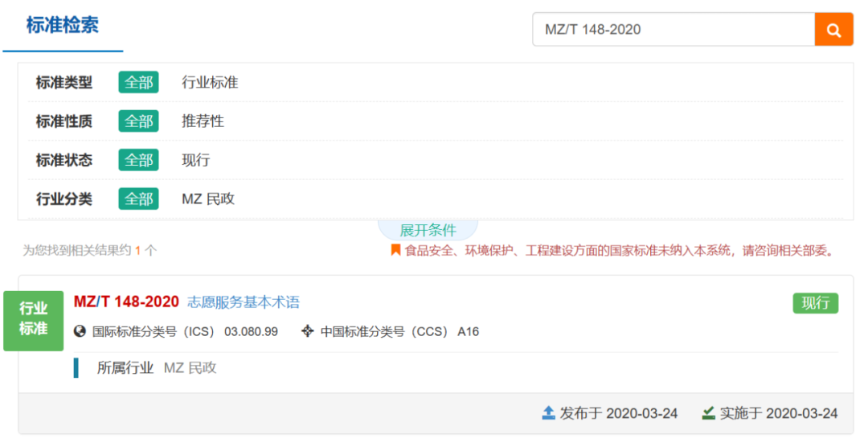Viewport: 868px width, 447px height.
Task: Choose MZ 民政 industry category option
Action: click(208, 199)
